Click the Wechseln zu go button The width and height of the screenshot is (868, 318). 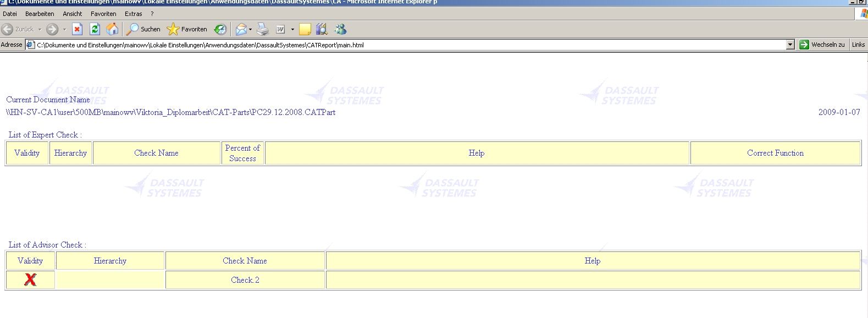(822, 45)
